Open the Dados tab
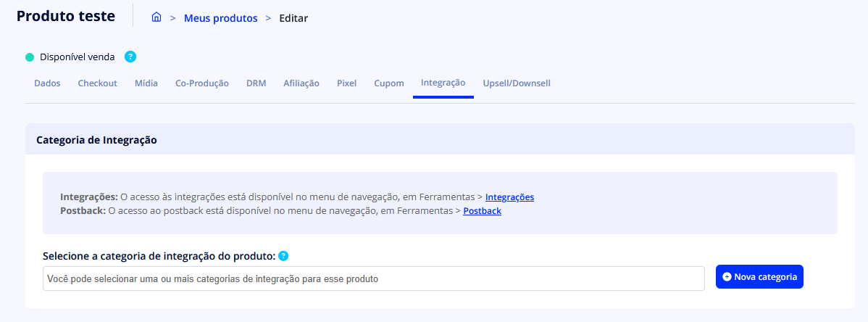Screen dimensions: 868x322 47,83
